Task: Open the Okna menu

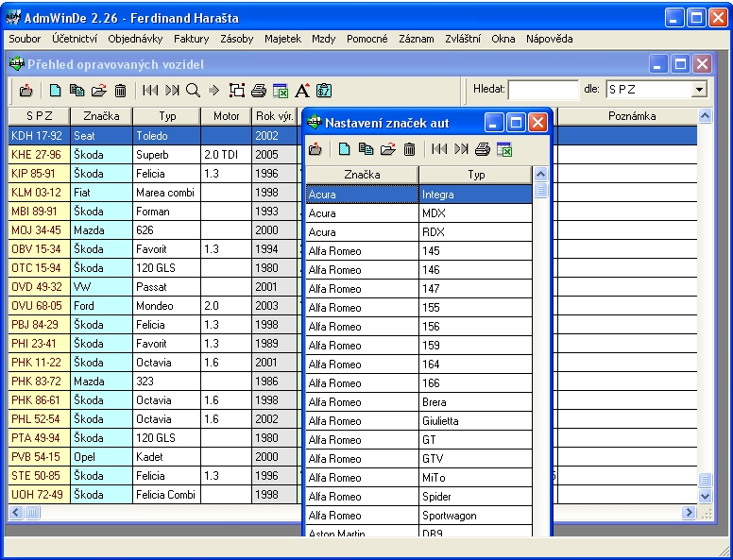Action: coord(503,39)
